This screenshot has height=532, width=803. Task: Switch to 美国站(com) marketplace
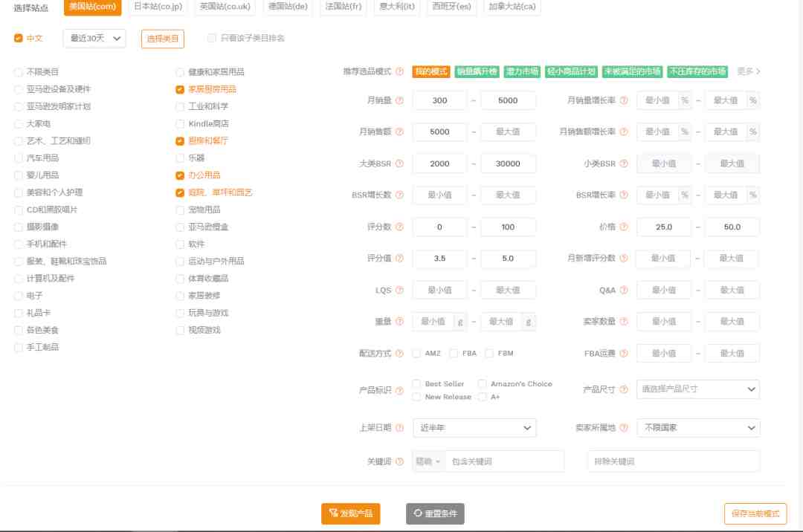coord(92,7)
